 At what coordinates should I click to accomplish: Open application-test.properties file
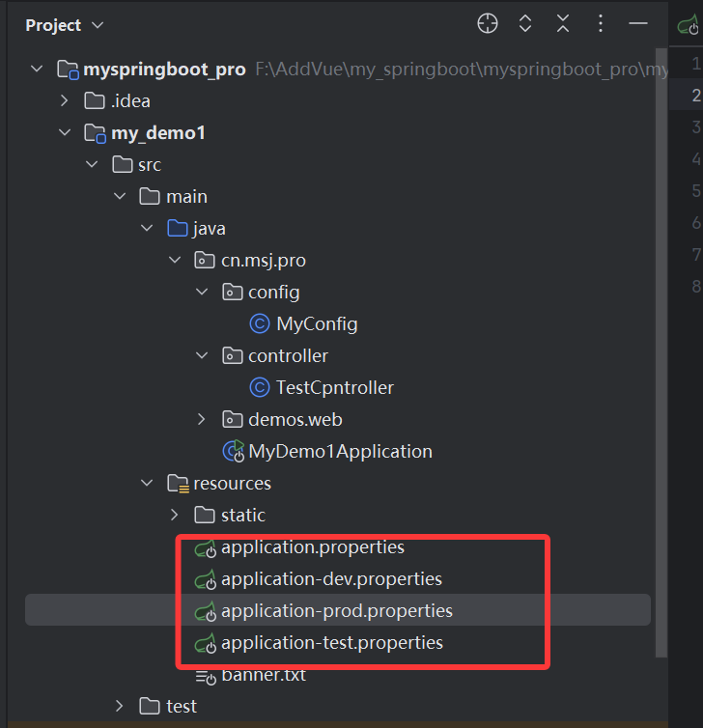pyautogui.click(x=331, y=643)
